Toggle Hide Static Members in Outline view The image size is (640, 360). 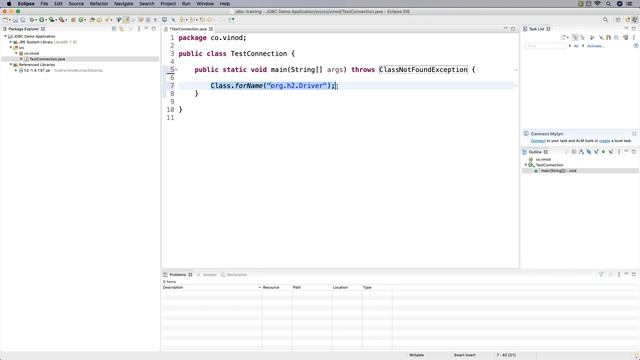pyautogui.click(x=596, y=152)
